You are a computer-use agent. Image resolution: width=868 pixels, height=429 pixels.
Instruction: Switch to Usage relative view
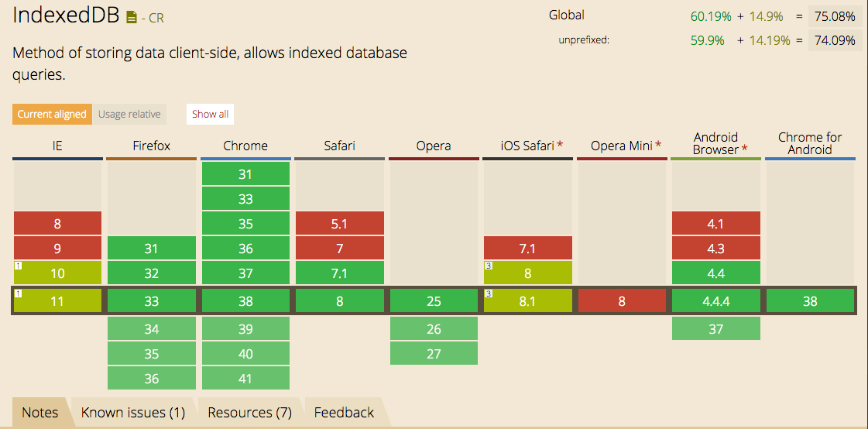point(129,115)
